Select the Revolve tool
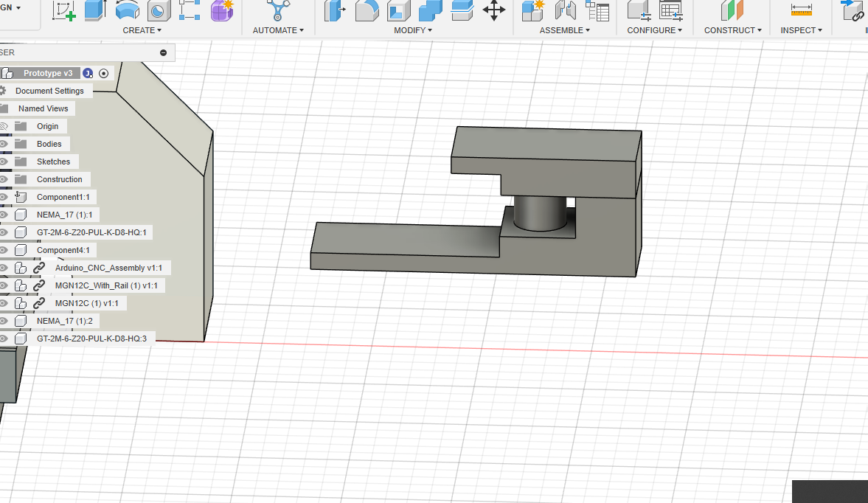The height and width of the screenshot is (503, 868). (127, 10)
